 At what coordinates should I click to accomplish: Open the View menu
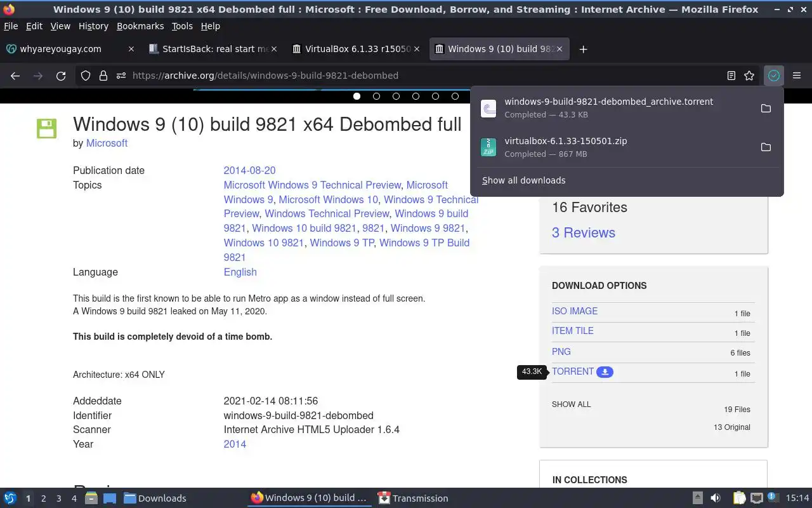(x=60, y=26)
